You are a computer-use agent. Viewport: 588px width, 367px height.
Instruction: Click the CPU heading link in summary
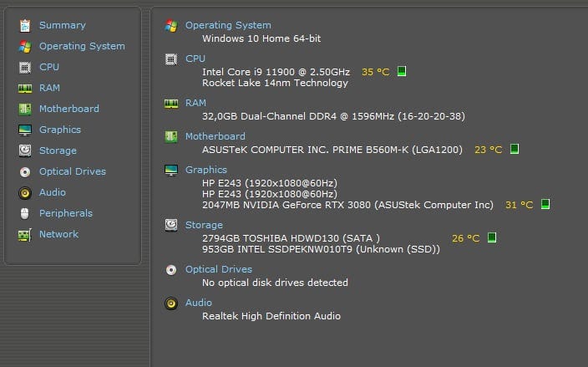coord(195,59)
